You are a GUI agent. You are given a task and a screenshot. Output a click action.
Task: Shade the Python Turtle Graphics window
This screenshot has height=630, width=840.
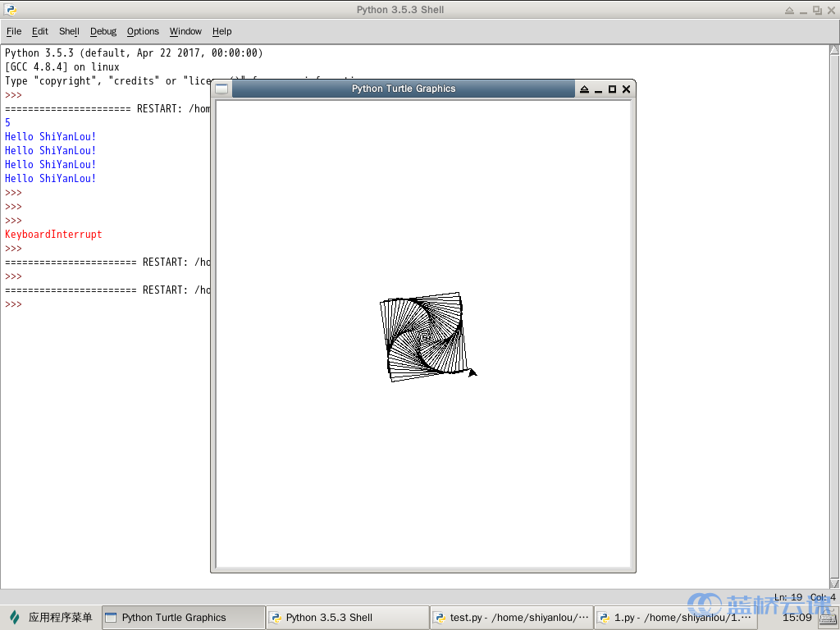pos(584,89)
